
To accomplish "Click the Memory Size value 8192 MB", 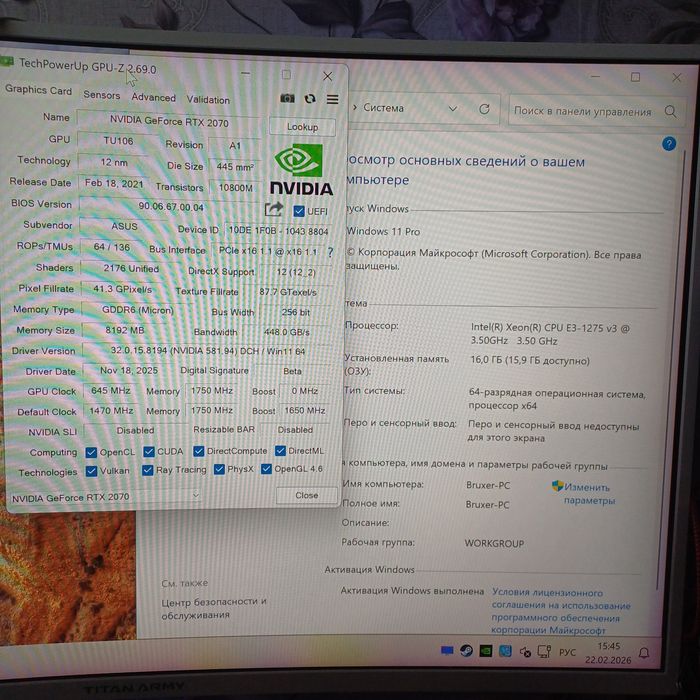I will coord(125,330).
